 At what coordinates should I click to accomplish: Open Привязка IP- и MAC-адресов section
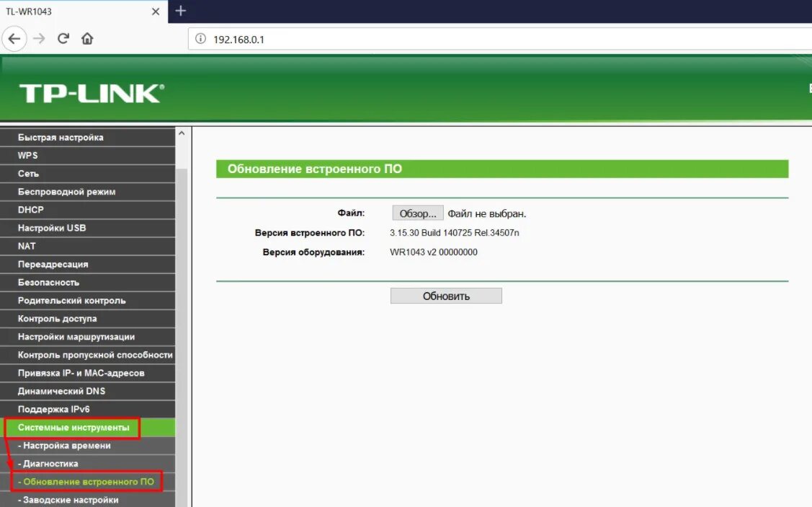(87, 374)
